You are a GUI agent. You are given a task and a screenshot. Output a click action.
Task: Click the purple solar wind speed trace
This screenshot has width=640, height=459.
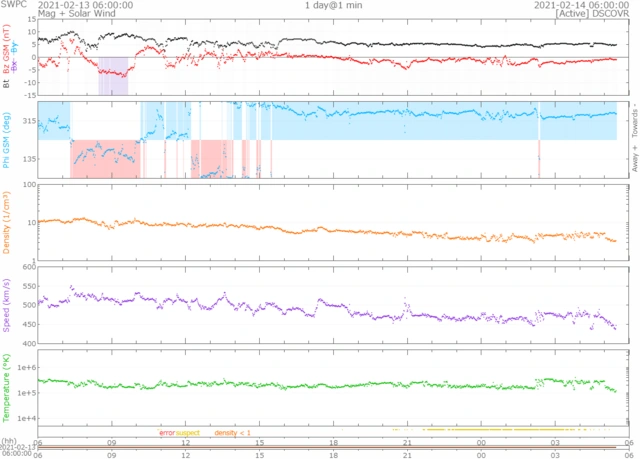327,309
